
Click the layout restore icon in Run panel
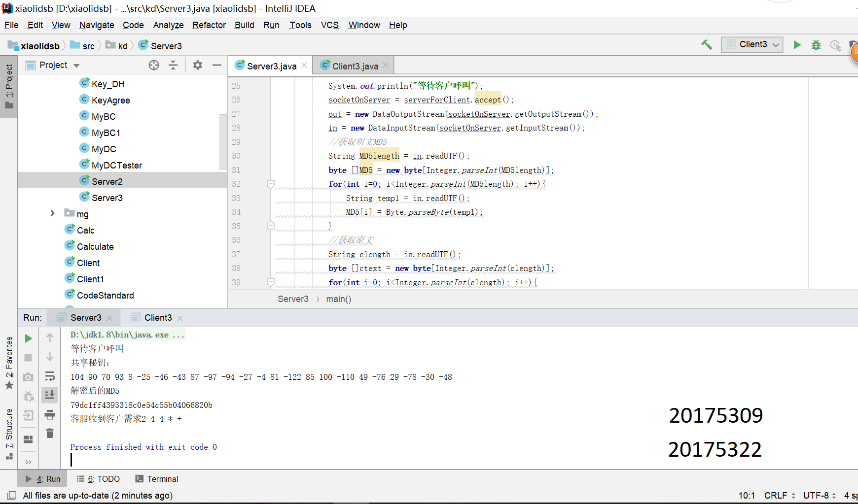click(28, 439)
